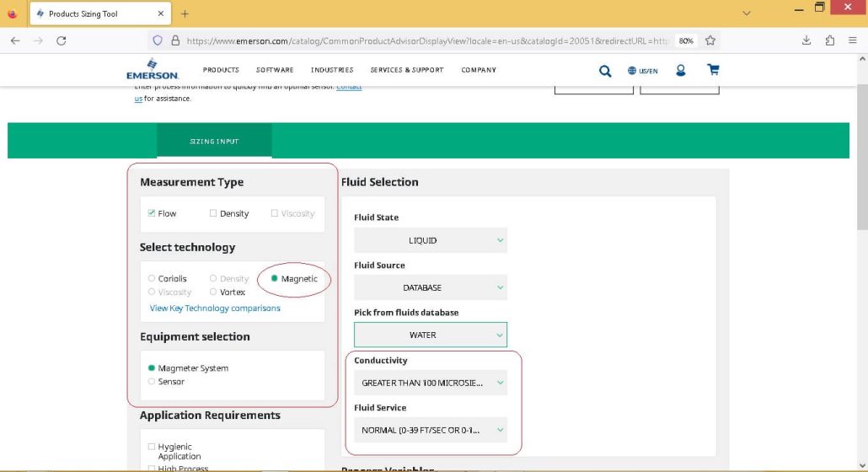Open a new browser tab with plus
868x472 pixels.
185,13
